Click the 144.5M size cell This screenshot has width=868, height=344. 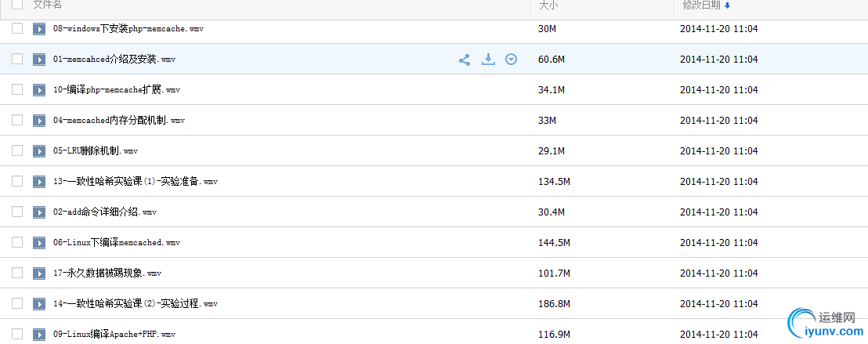(x=554, y=243)
